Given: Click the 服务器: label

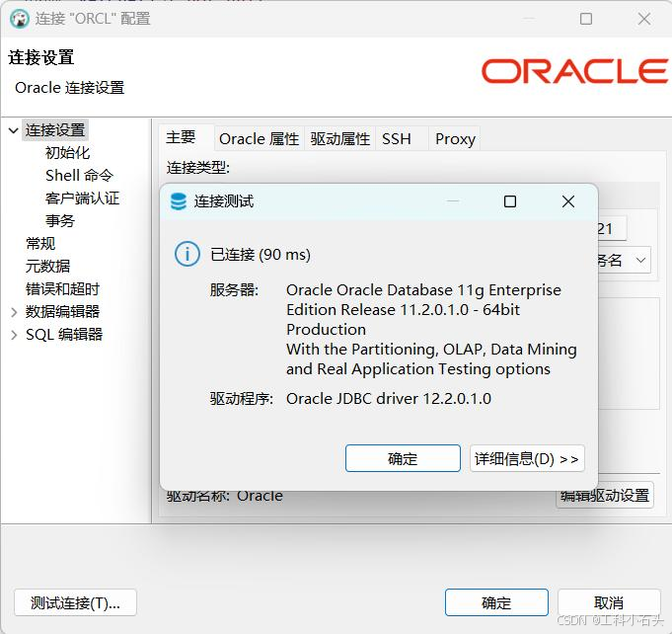Looking at the screenshot, I should point(234,290).
